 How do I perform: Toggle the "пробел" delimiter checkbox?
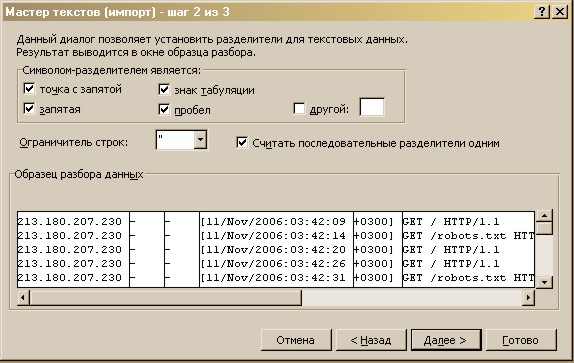[164, 109]
